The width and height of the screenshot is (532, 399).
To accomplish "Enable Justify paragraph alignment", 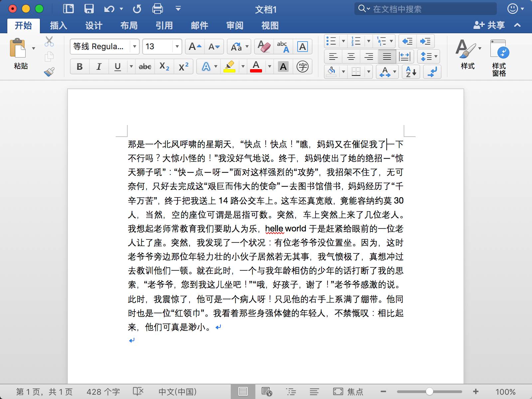I will click(x=387, y=57).
